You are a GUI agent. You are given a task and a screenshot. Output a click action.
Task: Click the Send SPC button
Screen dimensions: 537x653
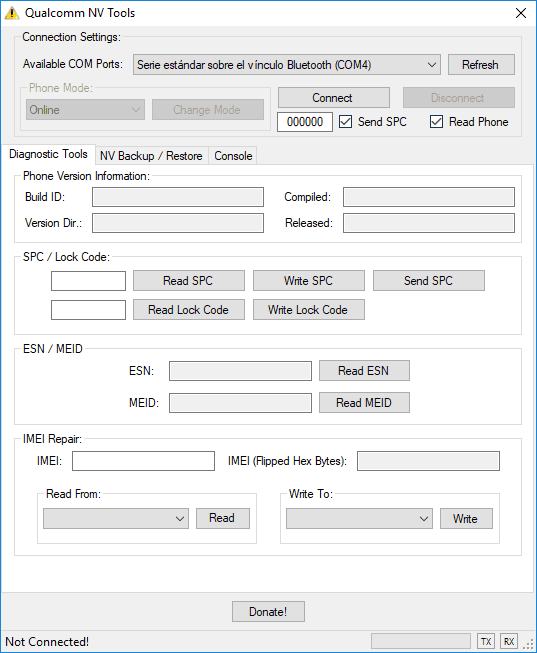[x=429, y=281]
